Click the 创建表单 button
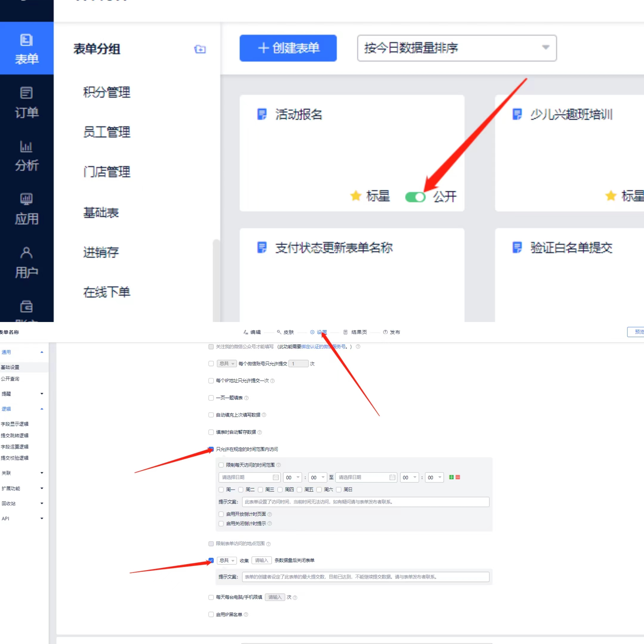 point(288,48)
